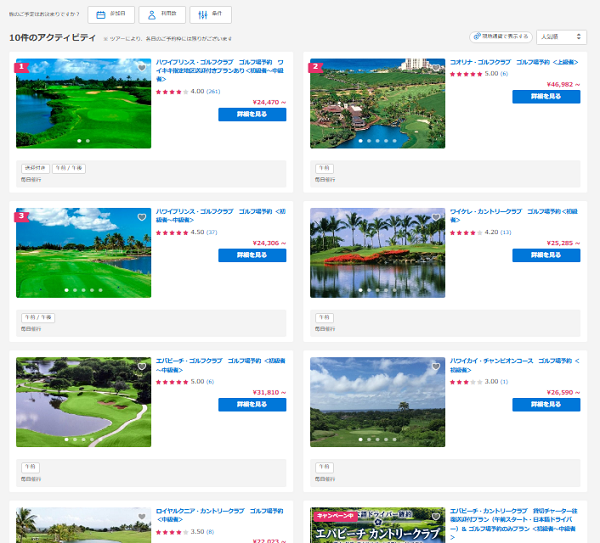Screen dimensions: 600x543
Task: Click the ¥31,810 price text
Action: (269, 393)
